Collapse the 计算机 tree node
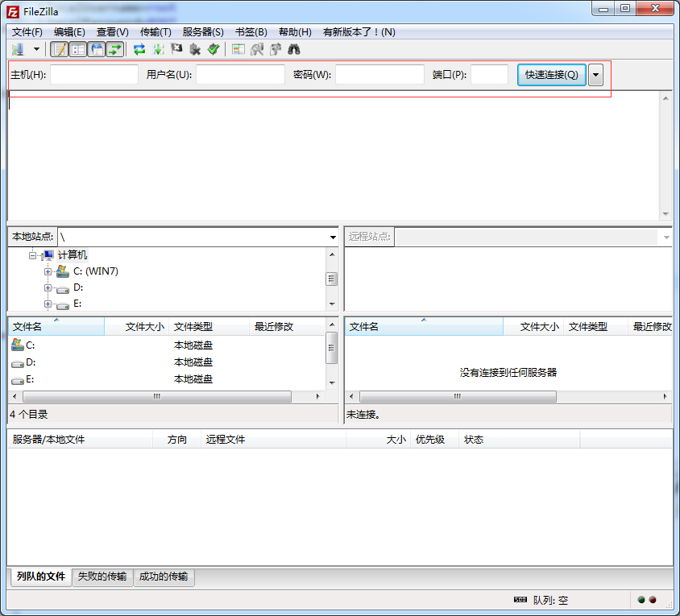This screenshot has height=616, width=680. click(x=32, y=255)
